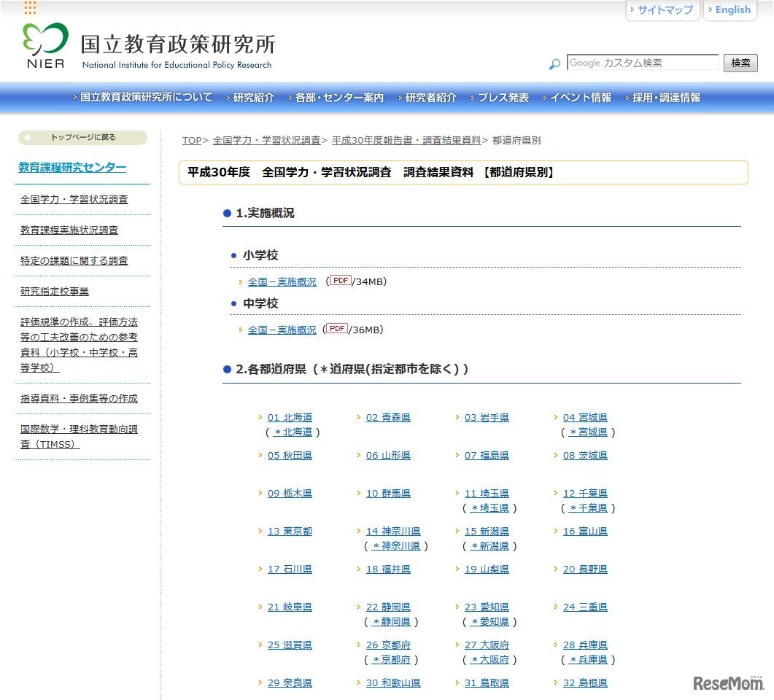Click the PDF icon beside 中学校 全国実施概況

point(336,328)
